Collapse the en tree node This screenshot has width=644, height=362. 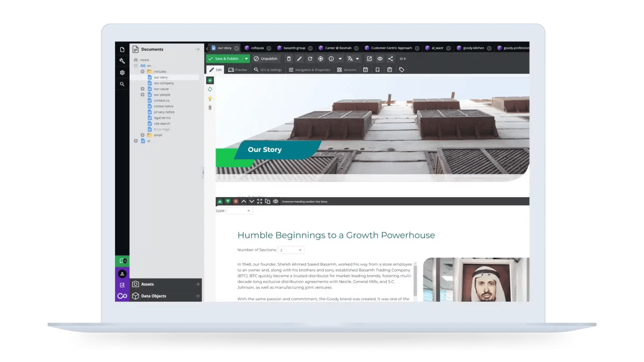[x=136, y=66]
